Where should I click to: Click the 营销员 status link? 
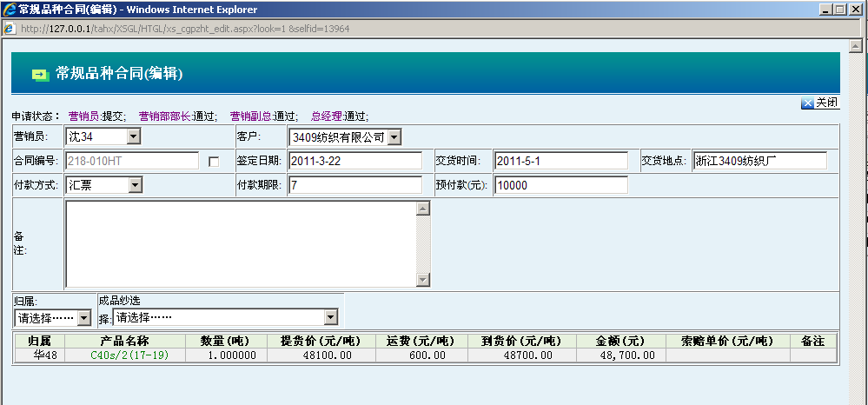point(84,116)
